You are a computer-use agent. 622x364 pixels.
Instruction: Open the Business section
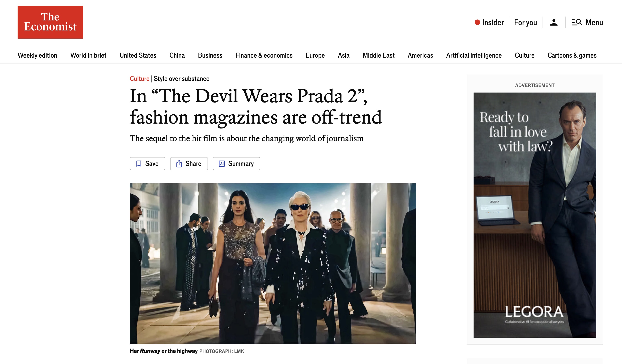[210, 56]
